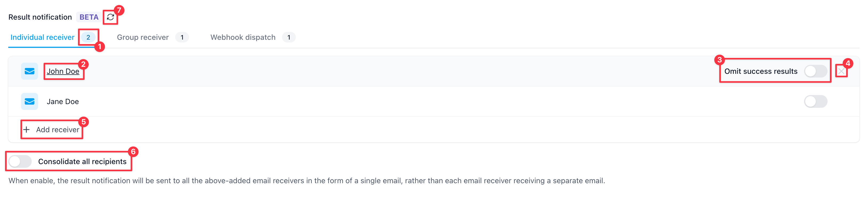Viewport: 868px width, 197px height.
Task: Click the refresh icon beside BETA
Action: [110, 17]
